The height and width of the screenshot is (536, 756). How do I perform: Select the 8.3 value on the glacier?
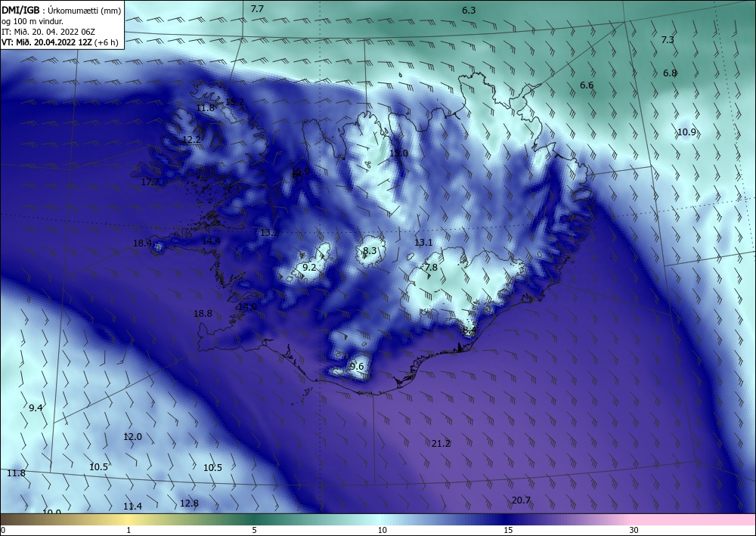370,251
